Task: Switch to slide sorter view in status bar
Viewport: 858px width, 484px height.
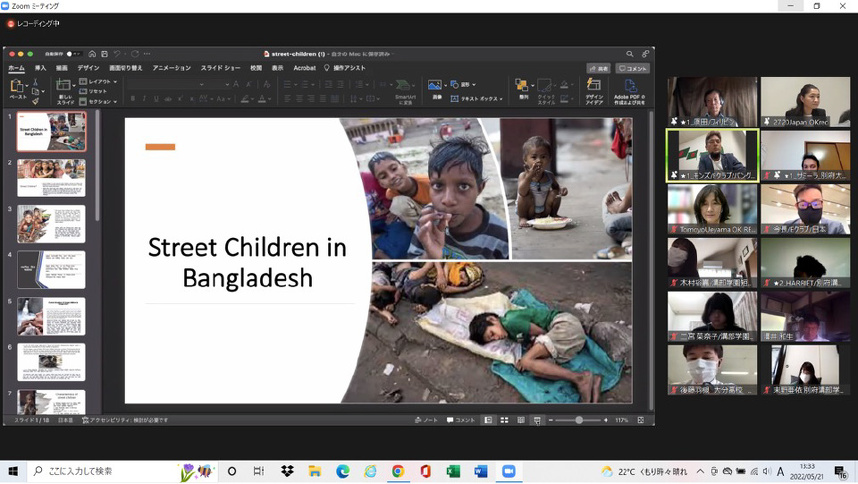Action: click(504, 420)
